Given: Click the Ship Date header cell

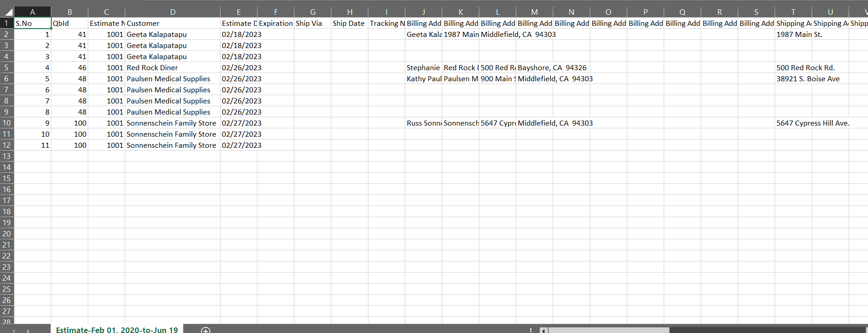Looking at the screenshot, I should pos(350,23).
